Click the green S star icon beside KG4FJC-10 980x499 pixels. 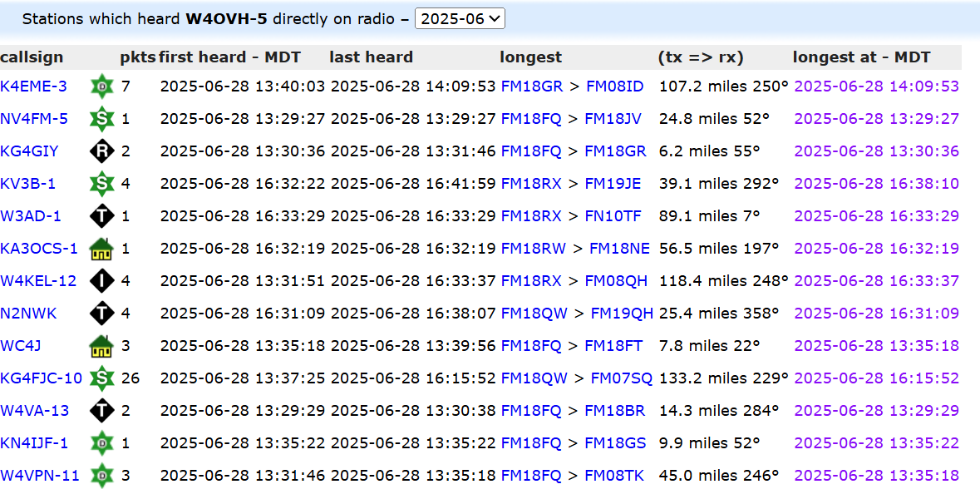coord(101,378)
